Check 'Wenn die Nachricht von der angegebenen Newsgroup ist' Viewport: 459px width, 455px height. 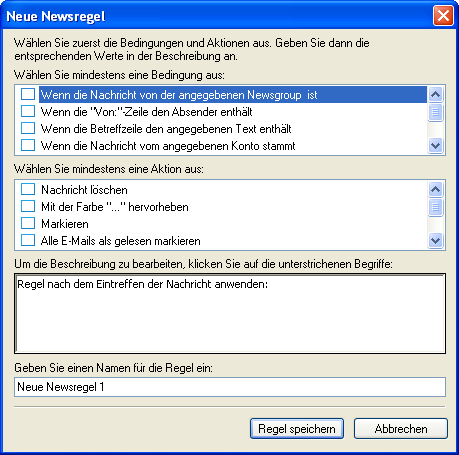28,94
